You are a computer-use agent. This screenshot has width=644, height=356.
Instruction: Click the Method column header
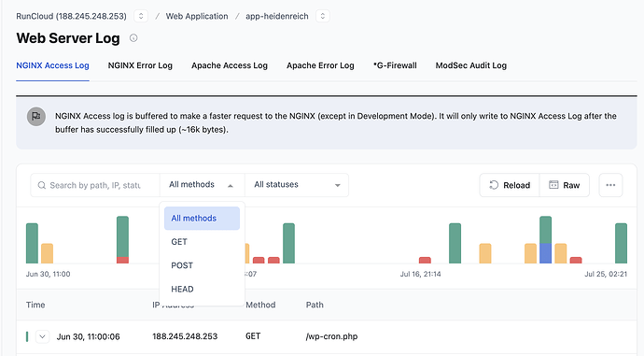[x=260, y=305]
